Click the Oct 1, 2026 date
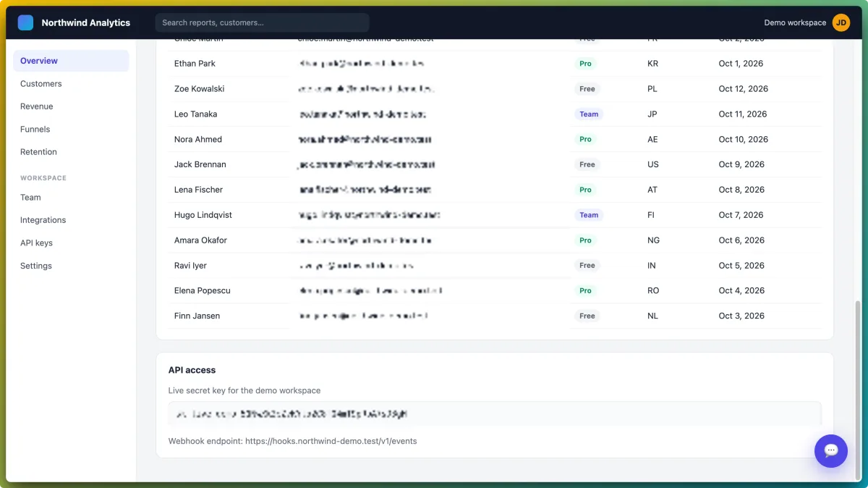 tap(741, 64)
